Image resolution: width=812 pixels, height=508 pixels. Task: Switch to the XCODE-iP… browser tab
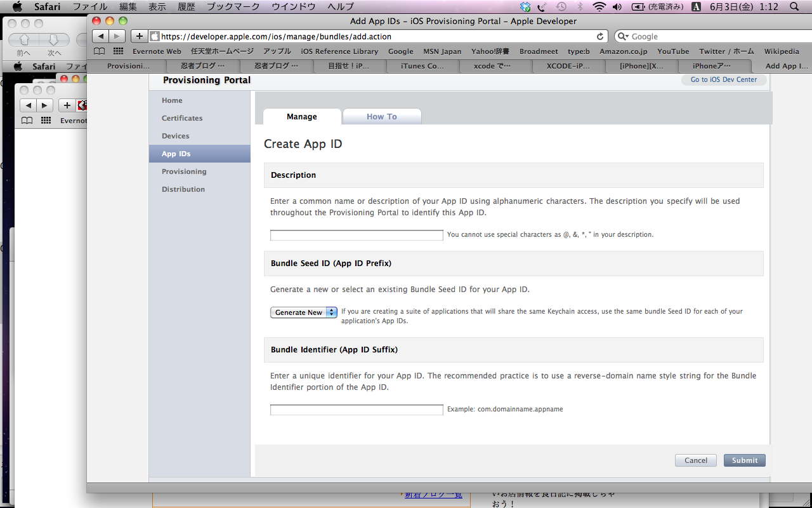568,65
